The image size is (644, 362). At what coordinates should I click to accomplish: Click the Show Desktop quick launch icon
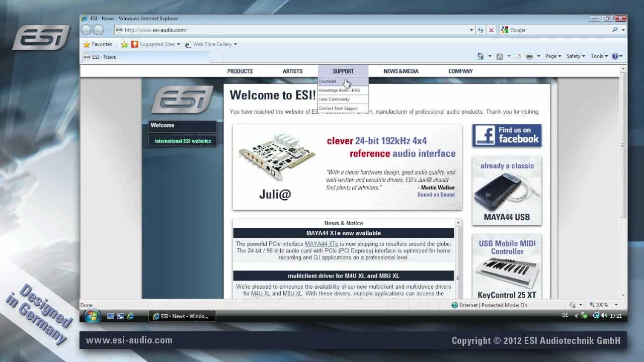(111, 316)
